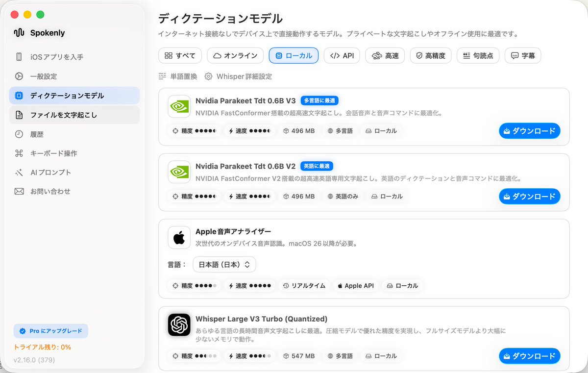Click the document icon beside ファイルを文字起こし
Viewport: 588px width, 373px height.
(19, 115)
